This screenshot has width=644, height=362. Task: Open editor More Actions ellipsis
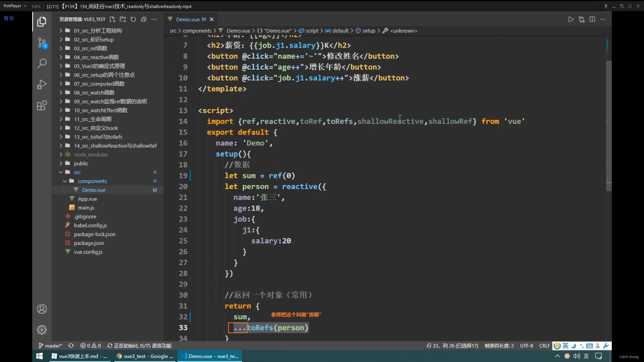tap(603, 19)
